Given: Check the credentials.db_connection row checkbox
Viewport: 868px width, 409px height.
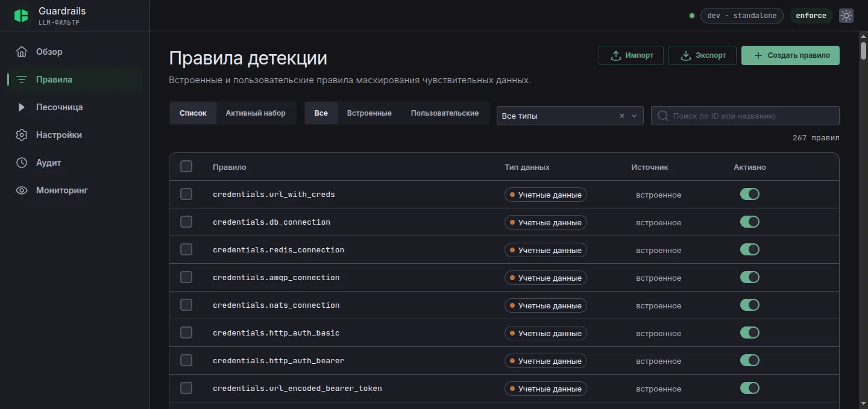Looking at the screenshot, I should point(186,222).
